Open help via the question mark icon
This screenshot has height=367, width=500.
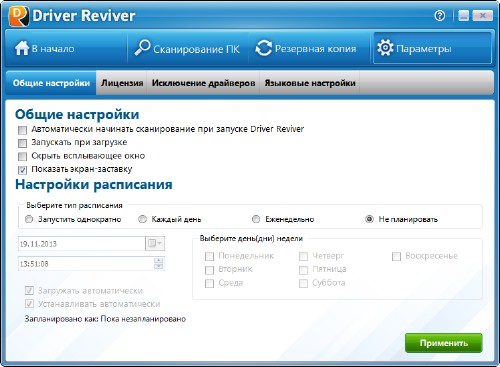point(440,15)
